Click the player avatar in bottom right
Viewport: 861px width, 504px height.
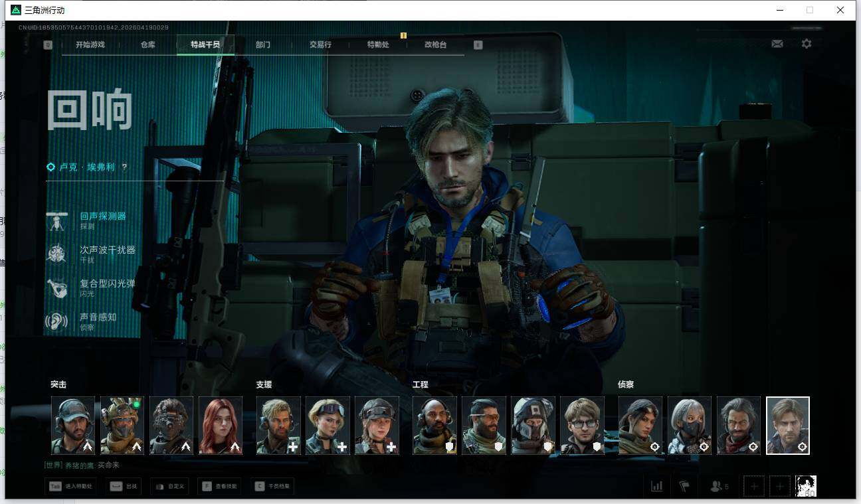click(x=806, y=486)
